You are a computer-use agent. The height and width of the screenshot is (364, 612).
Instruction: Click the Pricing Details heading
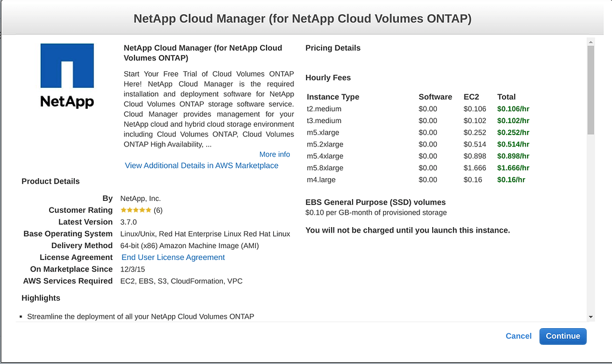332,48
